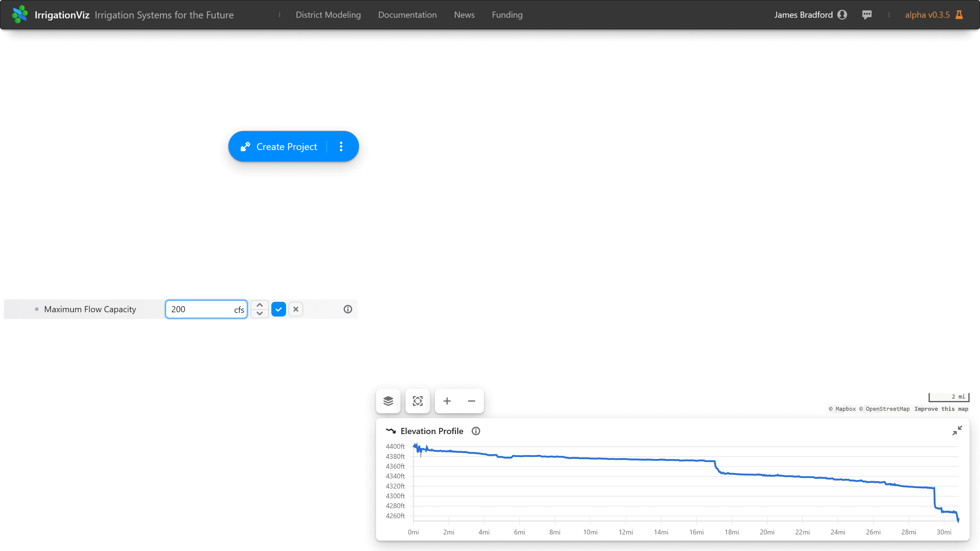Open the map layers button
Screen dimensions: 980x551
tap(388, 401)
